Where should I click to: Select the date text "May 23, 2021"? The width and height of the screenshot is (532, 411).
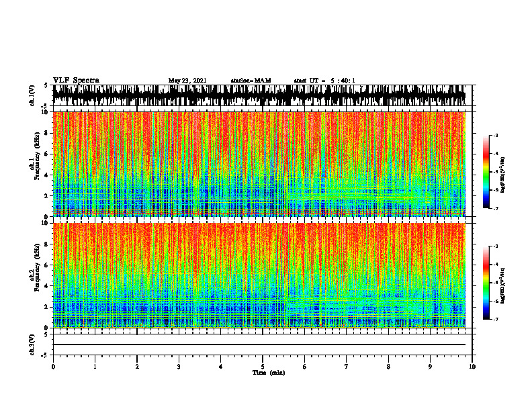[187, 81]
